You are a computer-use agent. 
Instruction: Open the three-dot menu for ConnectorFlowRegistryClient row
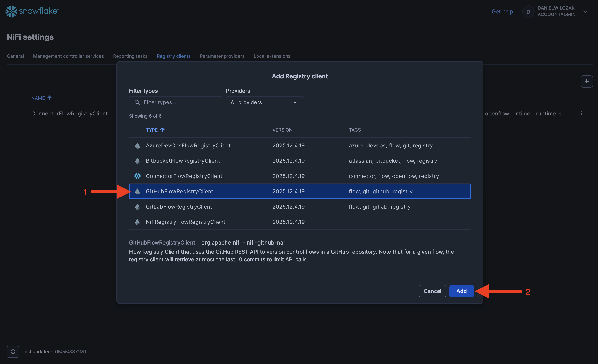pos(581,114)
